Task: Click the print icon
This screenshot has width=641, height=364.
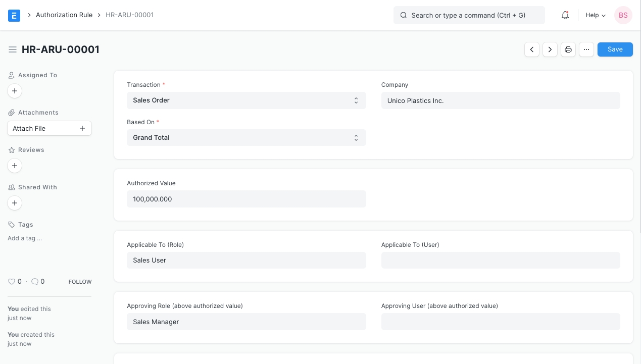Action: [568, 49]
